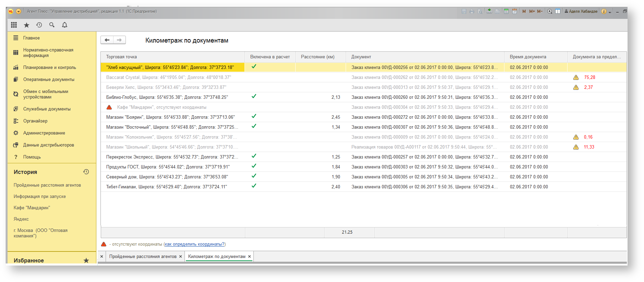Screen dimensions: 644x282
Task: Close the Километраж по документам tab
Action: (249, 257)
